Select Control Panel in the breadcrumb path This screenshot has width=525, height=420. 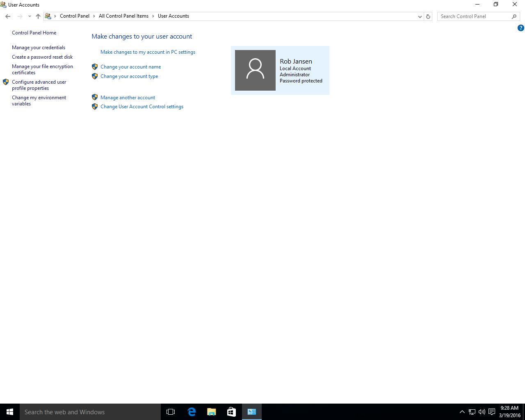(x=75, y=16)
